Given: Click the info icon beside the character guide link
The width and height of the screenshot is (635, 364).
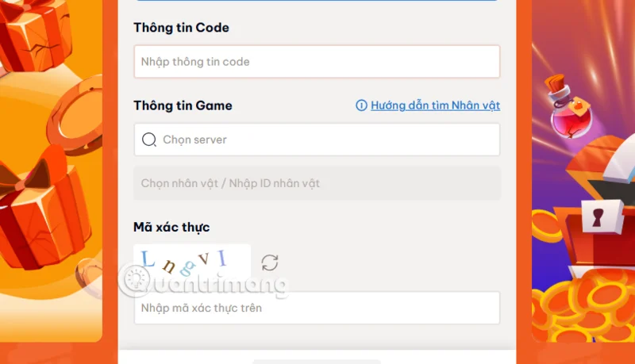Looking at the screenshot, I should (x=361, y=105).
